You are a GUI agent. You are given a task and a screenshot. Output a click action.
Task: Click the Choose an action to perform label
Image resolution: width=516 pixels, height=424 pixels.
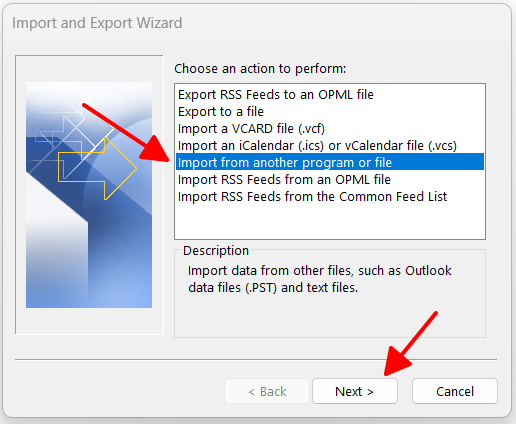[x=260, y=69]
